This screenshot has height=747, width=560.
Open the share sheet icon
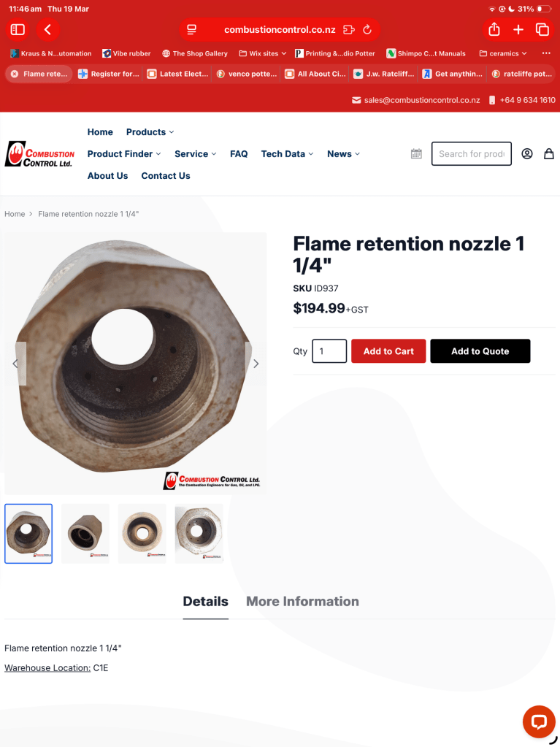[x=494, y=29]
